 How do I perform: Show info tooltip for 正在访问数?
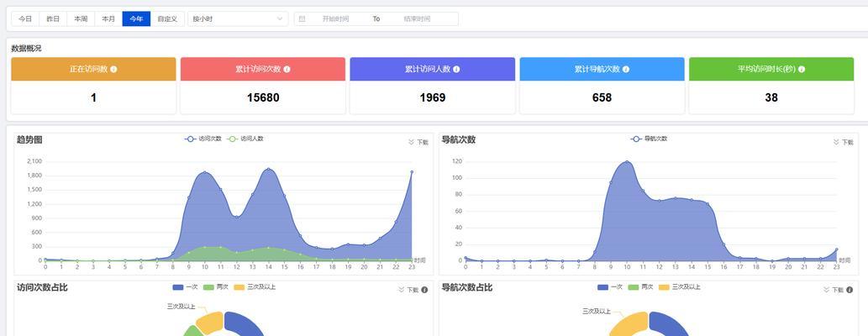point(113,69)
